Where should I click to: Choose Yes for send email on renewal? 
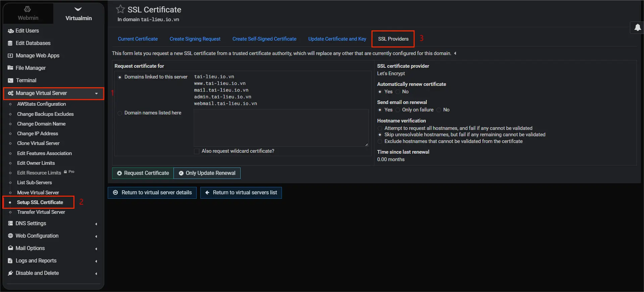(x=380, y=110)
